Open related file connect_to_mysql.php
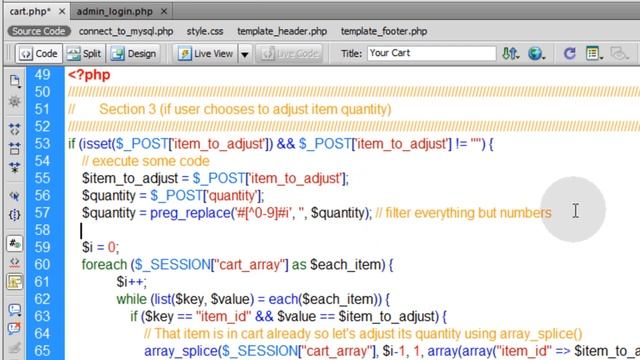Image resolution: width=640 pixels, height=360 pixels. pos(126,31)
